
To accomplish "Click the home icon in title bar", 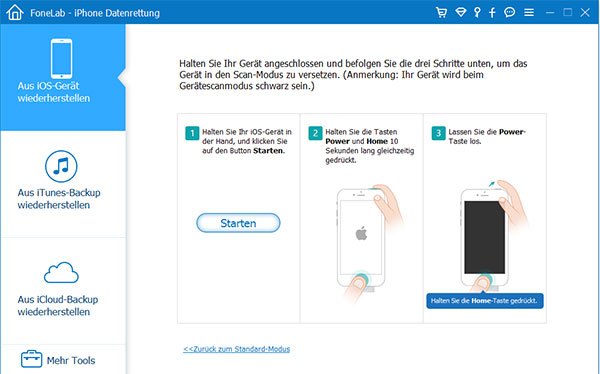I will [15, 12].
